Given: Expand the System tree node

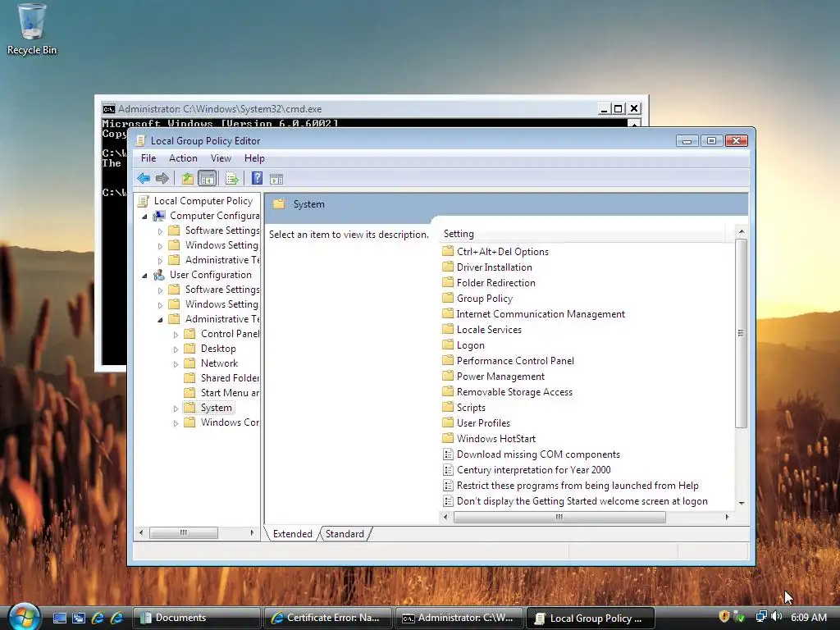Looking at the screenshot, I should (x=176, y=409).
